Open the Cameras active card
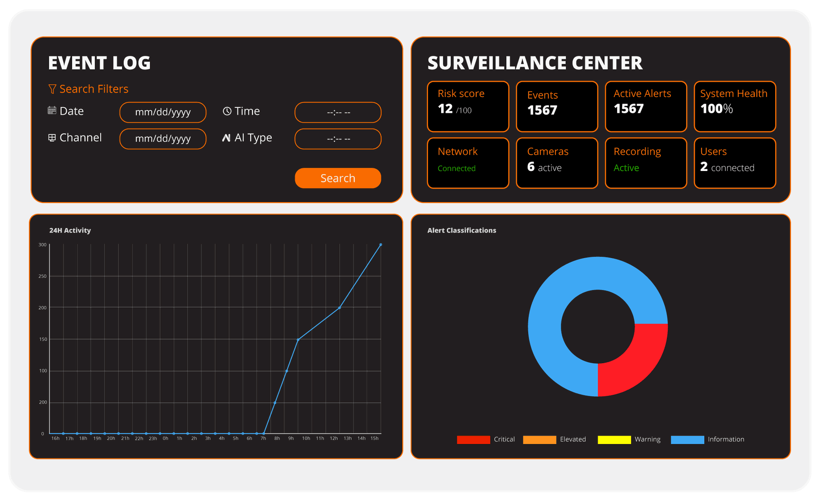The image size is (819, 504). [557, 163]
